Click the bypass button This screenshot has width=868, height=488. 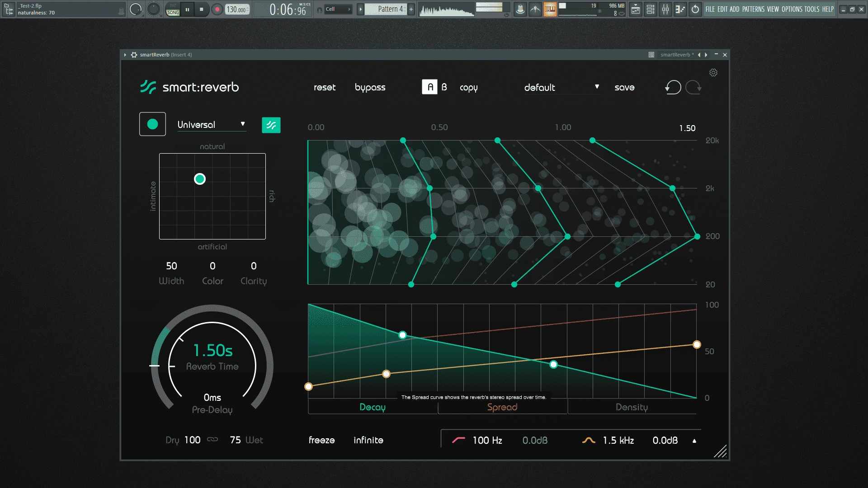tap(370, 88)
